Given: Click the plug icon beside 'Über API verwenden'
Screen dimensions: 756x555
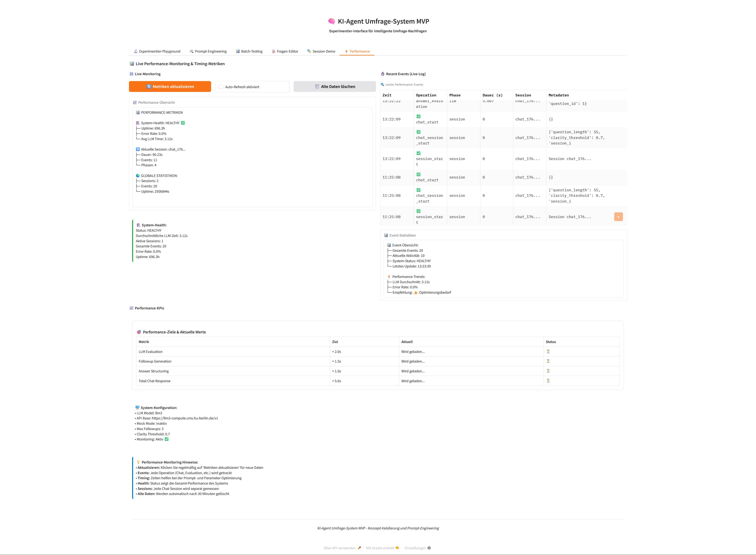Looking at the screenshot, I should (x=359, y=548).
